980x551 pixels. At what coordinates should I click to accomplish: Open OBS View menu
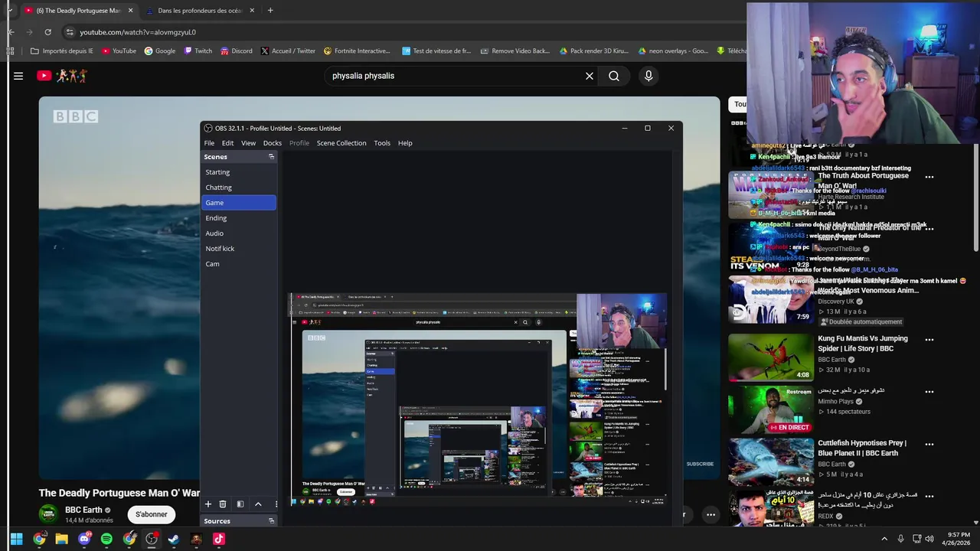(x=248, y=143)
